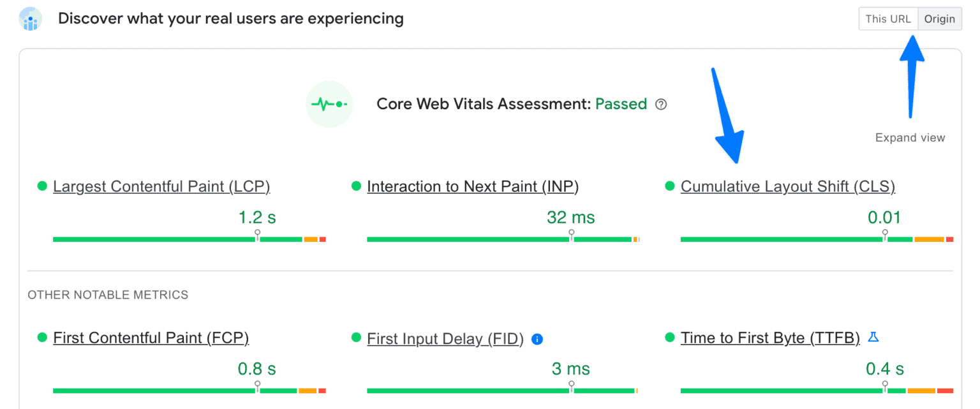Open the help icon next to Passed
The height and width of the screenshot is (409, 980).
(x=661, y=105)
